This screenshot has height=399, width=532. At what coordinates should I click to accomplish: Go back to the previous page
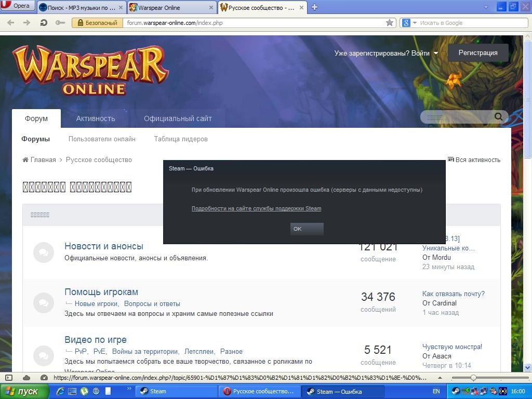pos(11,23)
